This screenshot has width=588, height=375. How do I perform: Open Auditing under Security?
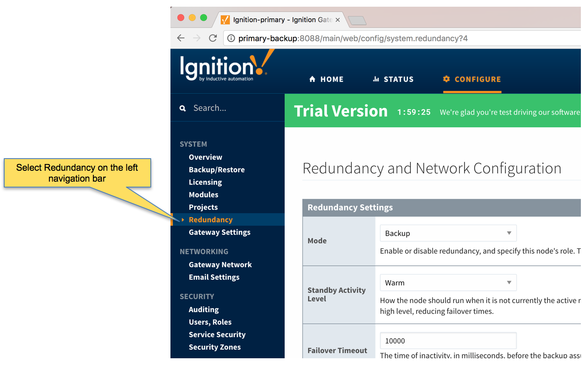pos(204,310)
